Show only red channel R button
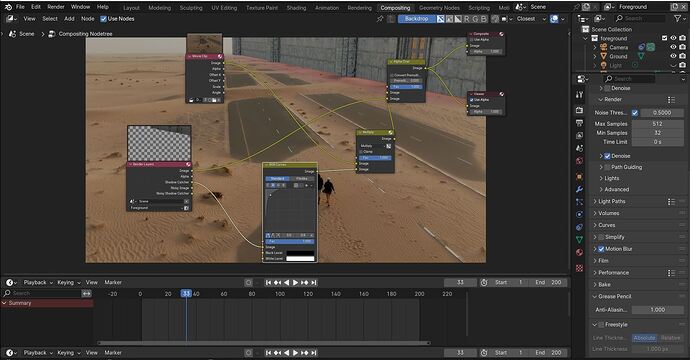The image size is (690, 360). click(x=467, y=19)
